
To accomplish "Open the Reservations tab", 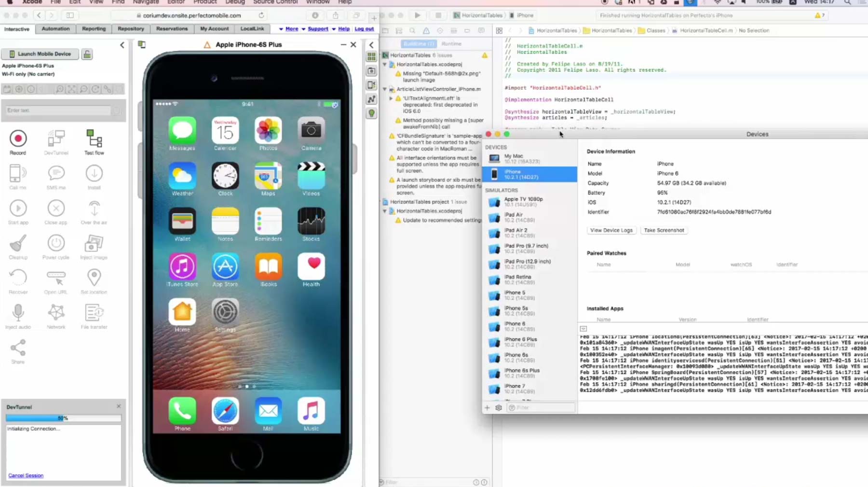I will click(172, 29).
